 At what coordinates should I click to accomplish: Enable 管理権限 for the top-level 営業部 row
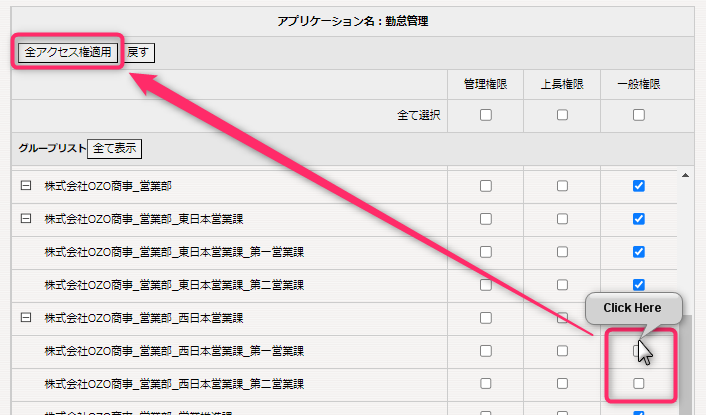tap(486, 186)
